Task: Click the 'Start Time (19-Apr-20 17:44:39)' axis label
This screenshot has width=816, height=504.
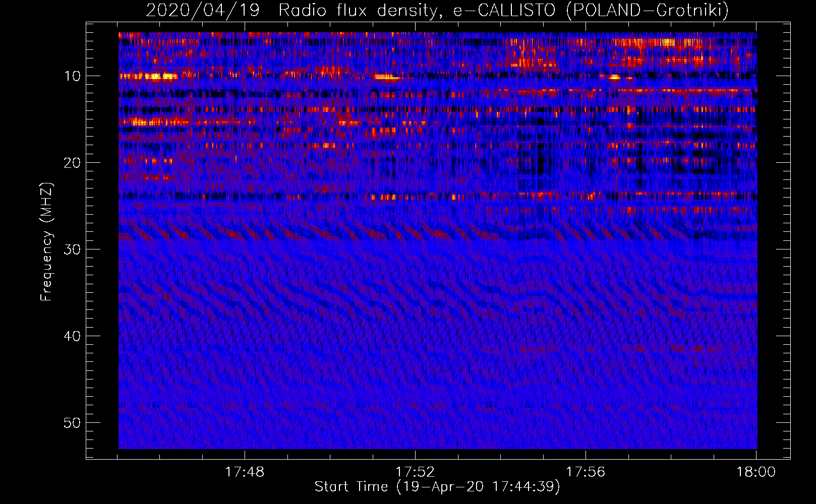Action: coord(437,487)
